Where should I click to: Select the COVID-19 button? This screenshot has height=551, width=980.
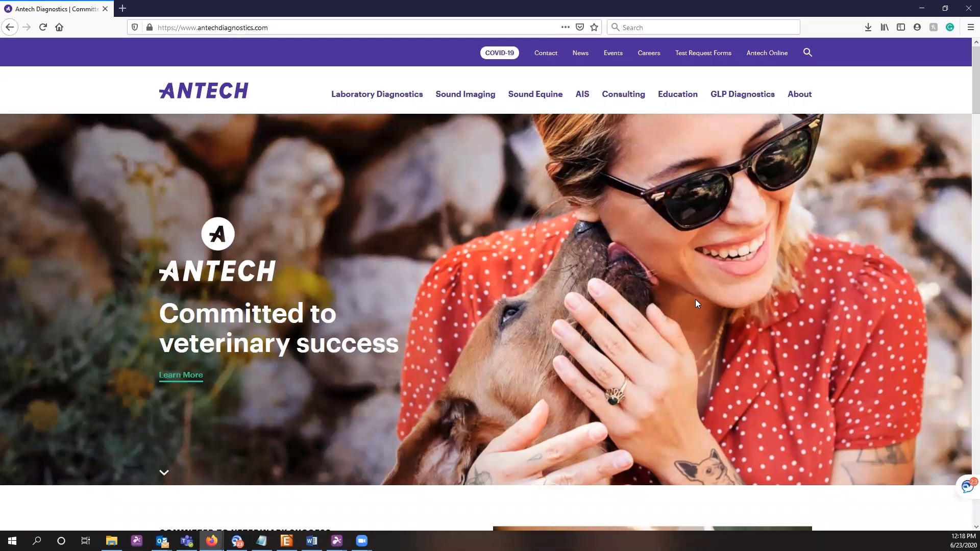499,53
